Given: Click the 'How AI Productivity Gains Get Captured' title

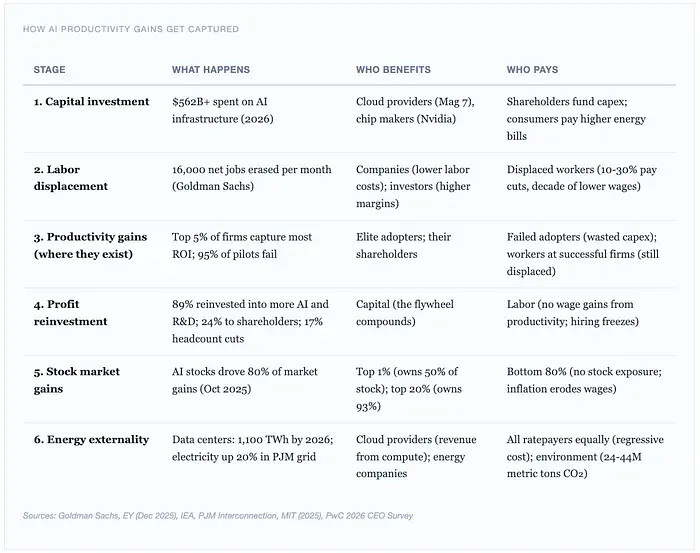Looking at the screenshot, I should 130,29.
